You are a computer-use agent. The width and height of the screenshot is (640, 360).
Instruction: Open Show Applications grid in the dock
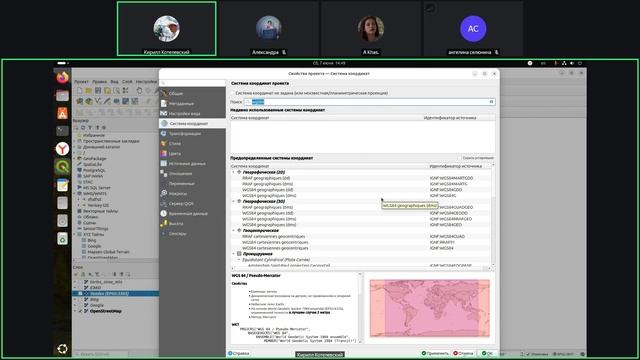(62, 349)
